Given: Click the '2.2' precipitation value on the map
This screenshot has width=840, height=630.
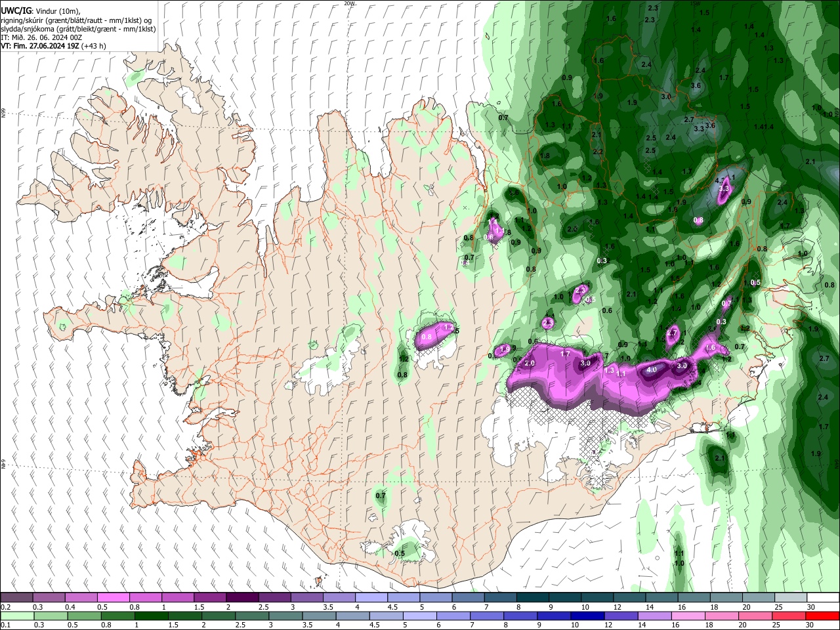Looking at the screenshot, I should coord(598,152).
